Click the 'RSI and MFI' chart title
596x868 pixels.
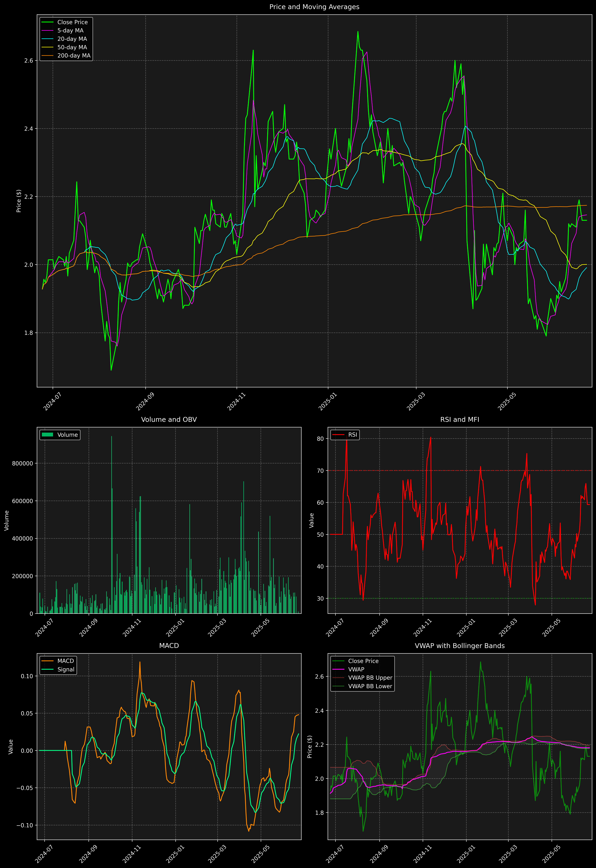tap(460, 420)
